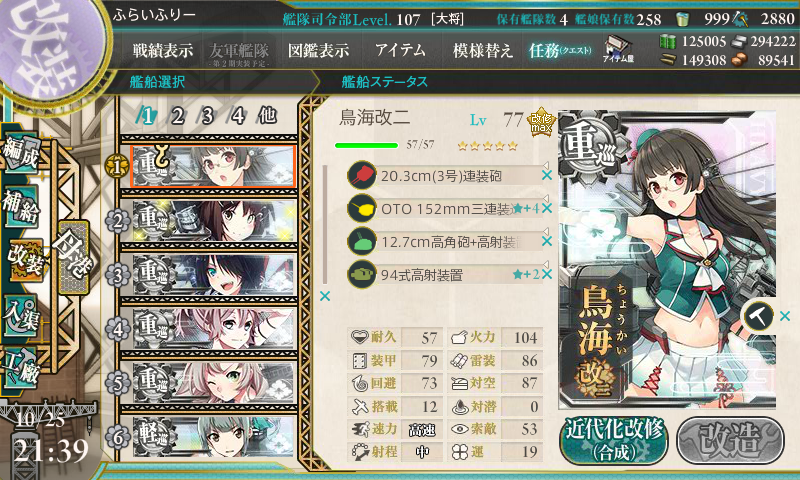Expand the 94式高射装置 slot arrow
Viewport: 800px width, 480px height.
point(545,264)
